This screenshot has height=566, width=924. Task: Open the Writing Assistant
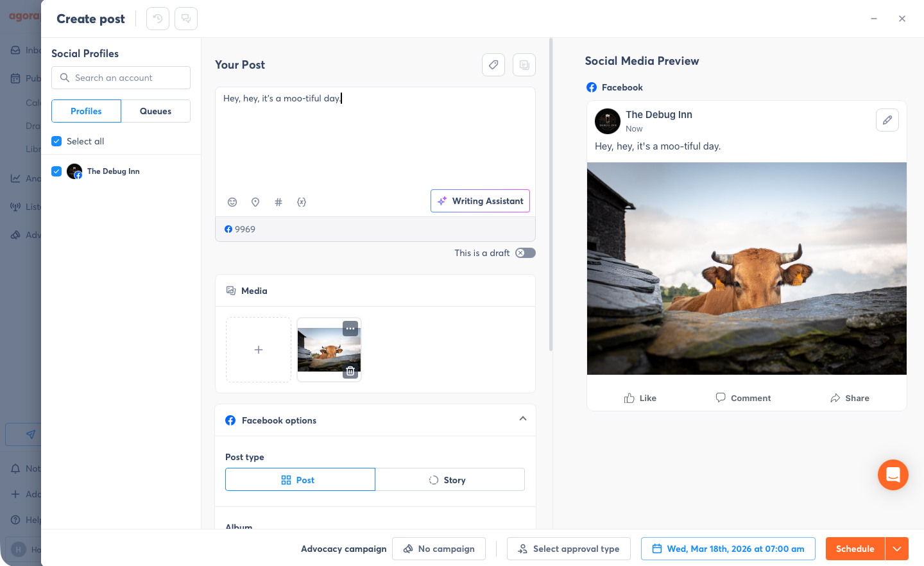click(480, 201)
